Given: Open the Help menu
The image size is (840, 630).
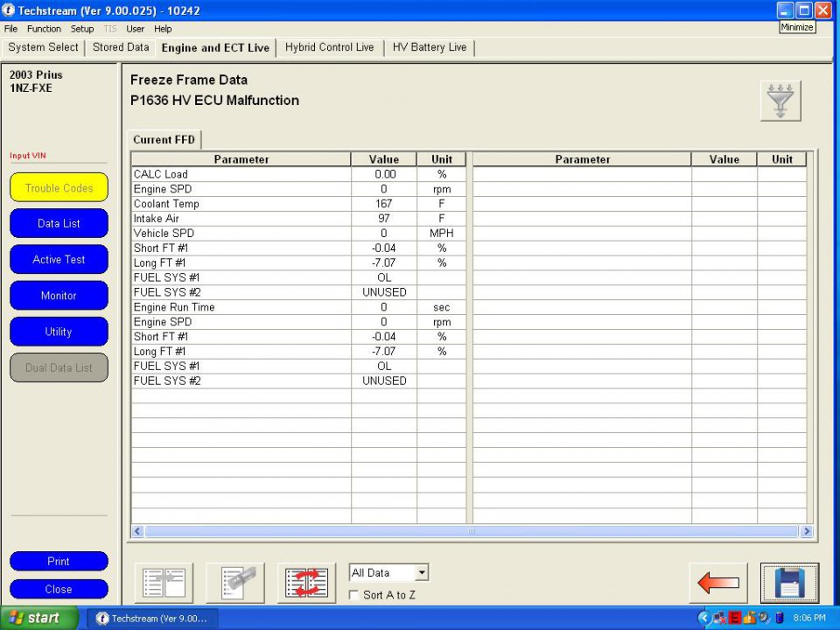Looking at the screenshot, I should 163,29.
